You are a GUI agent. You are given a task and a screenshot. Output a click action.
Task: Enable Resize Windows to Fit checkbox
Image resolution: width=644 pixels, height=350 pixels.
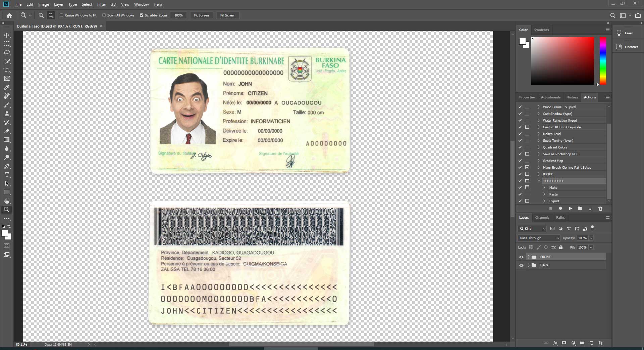click(61, 15)
